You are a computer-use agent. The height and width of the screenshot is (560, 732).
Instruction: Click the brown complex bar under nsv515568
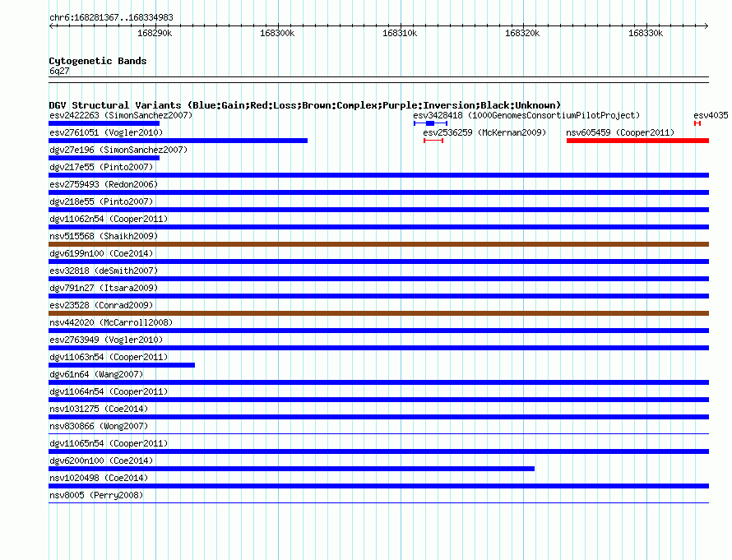[x=378, y=244]
